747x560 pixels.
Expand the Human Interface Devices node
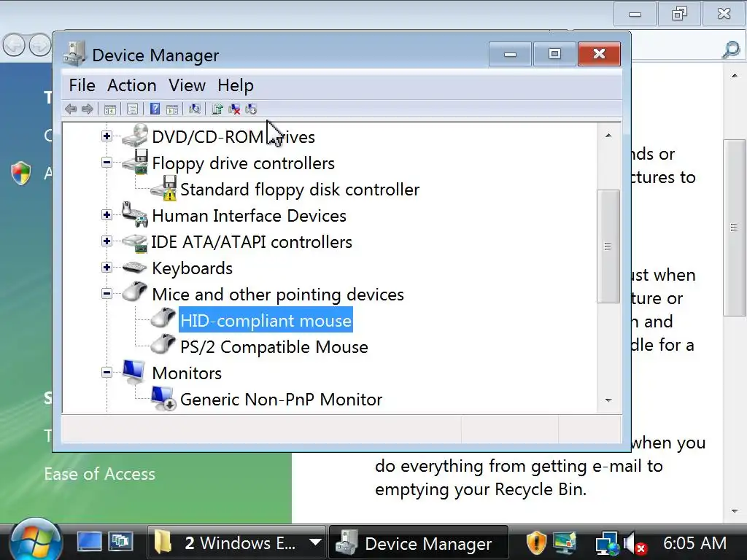(x=107, y=215)
